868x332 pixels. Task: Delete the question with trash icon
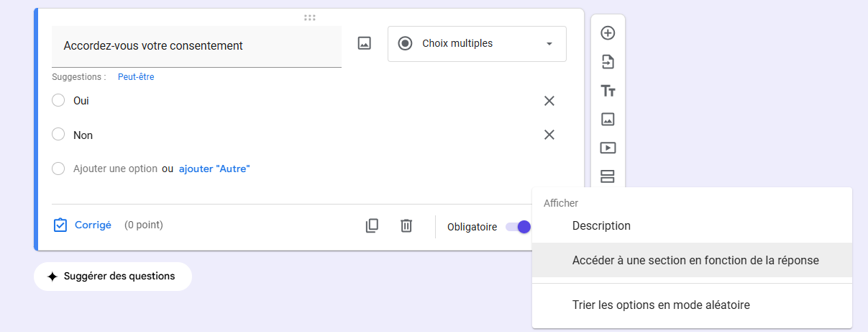click(406, 225)
